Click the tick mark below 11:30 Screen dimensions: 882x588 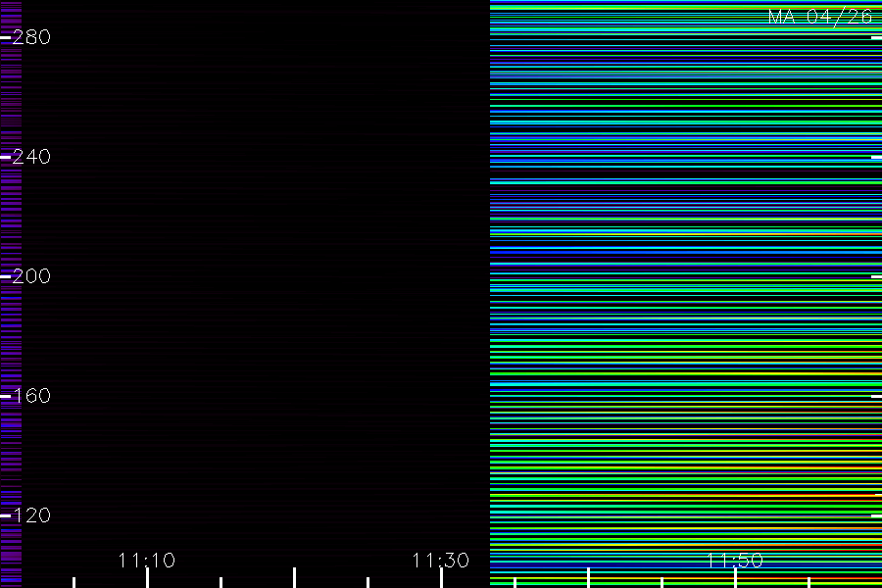coord(442,578)
